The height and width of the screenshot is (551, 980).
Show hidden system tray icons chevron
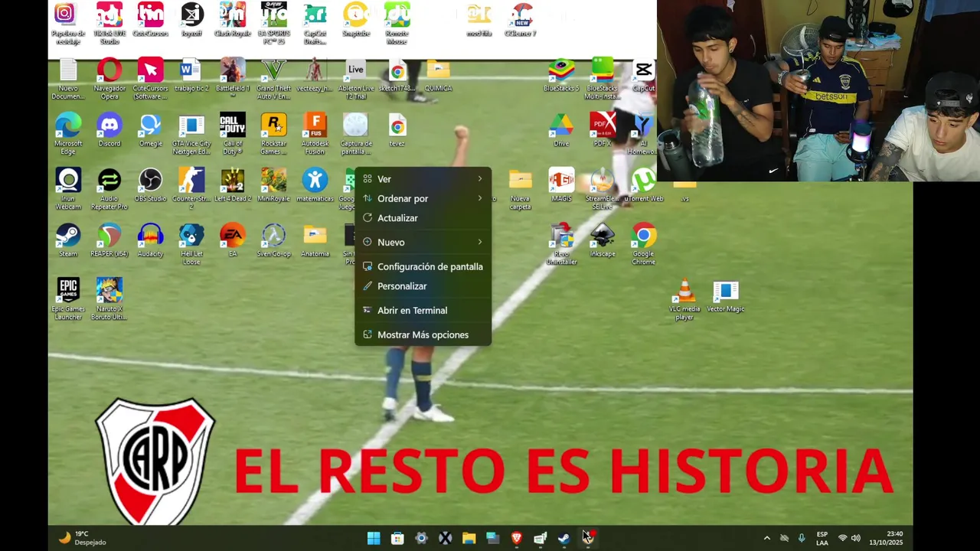pyautogui.click(x=766, y=538)
